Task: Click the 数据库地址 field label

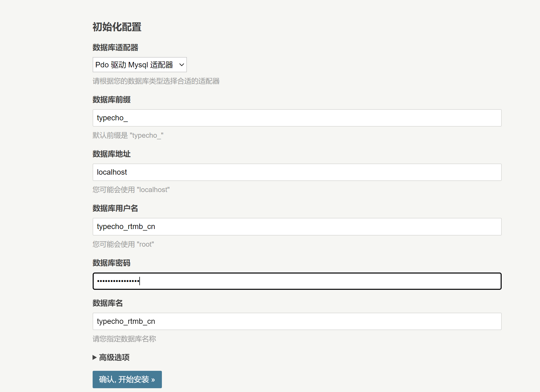Action: 111,154
